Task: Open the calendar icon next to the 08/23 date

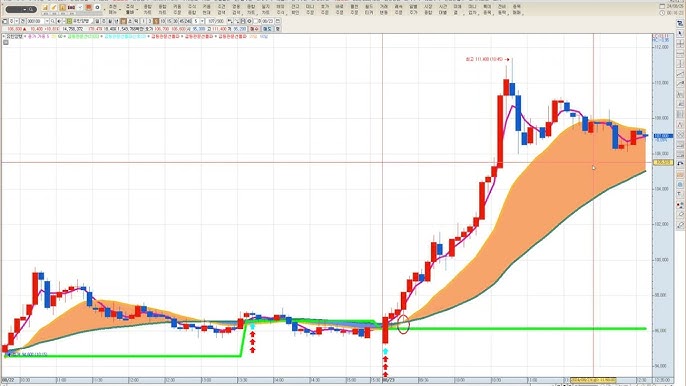Action: pyautogui.click(x=277, y=21)
